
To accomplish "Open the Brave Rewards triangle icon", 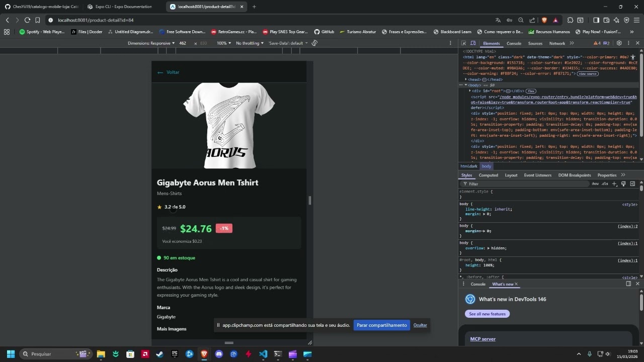I will 555,20.
